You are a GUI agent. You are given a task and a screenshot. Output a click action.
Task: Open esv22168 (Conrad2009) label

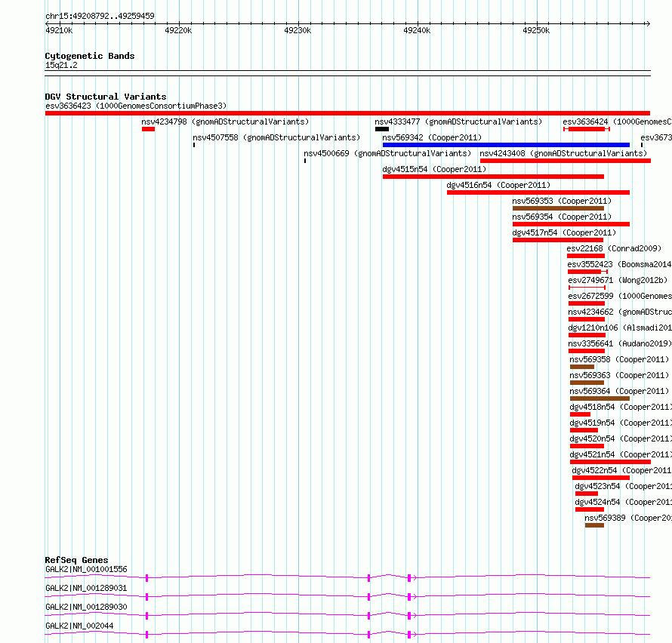614,248
